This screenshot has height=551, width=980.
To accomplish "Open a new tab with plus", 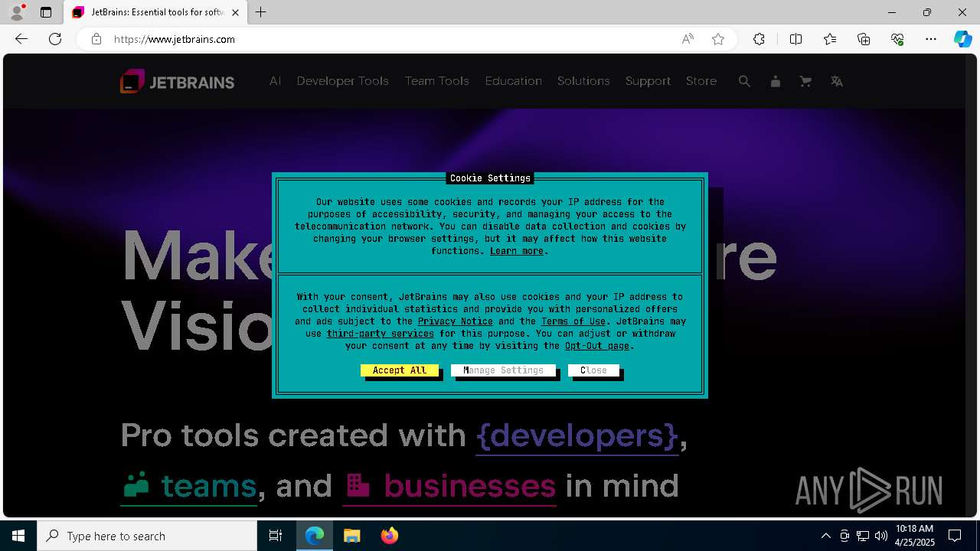I will [x=261, y=12].
